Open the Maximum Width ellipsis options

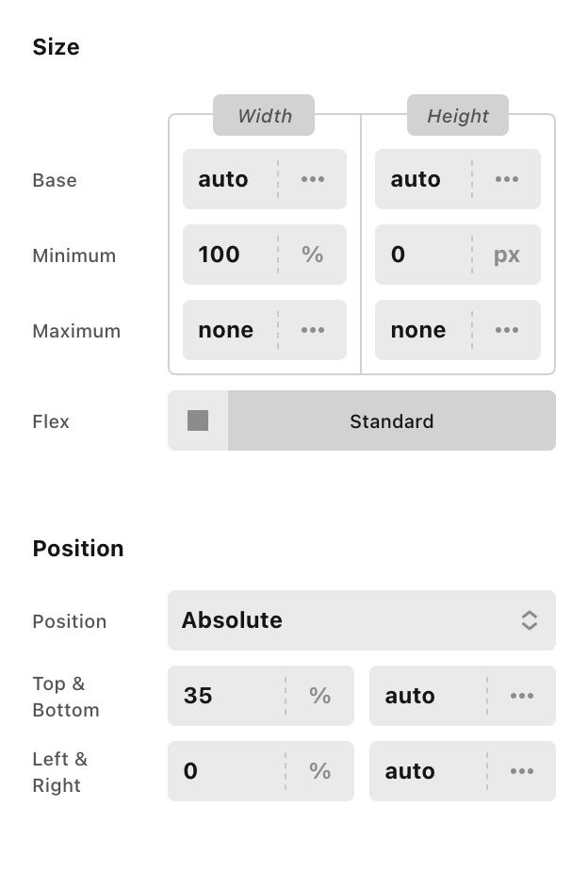click(313, 330)
